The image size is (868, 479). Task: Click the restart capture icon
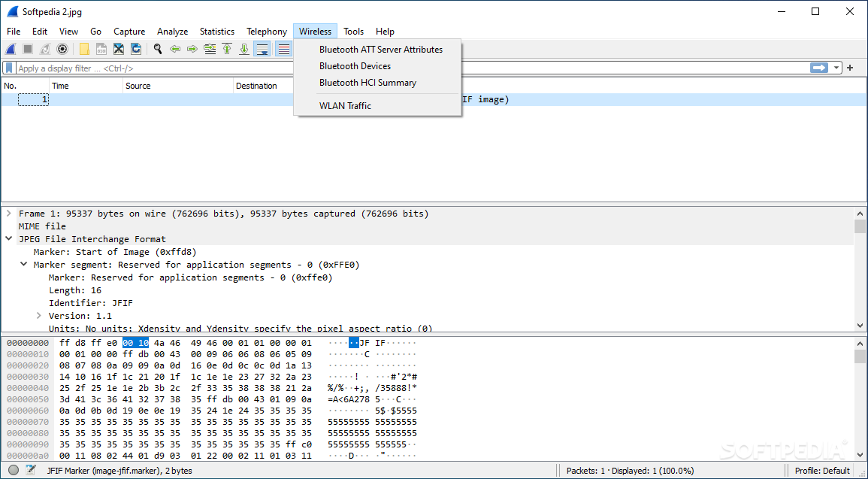pyautogui.click(x=45, y=50)
